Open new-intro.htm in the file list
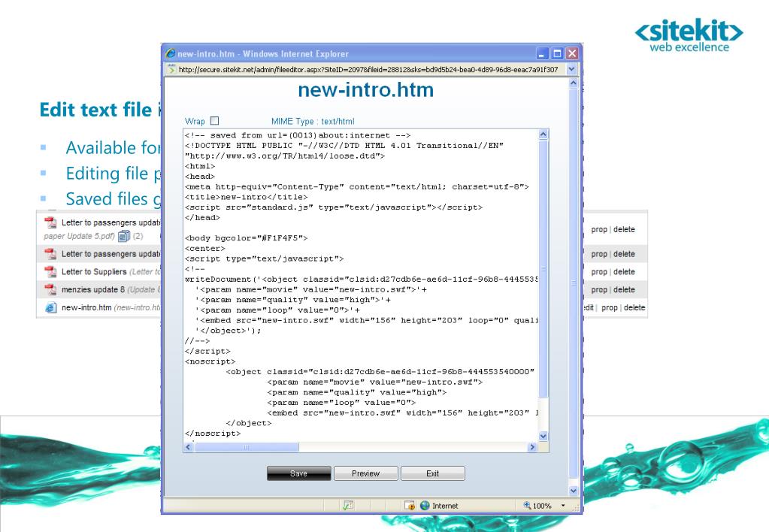 pos(86,308)
